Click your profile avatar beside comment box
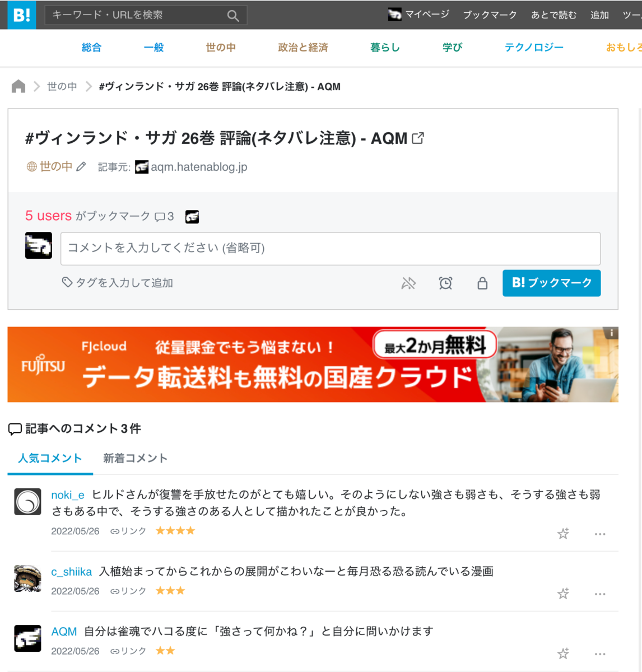This screenshot has height=672, width=642. pos(39,245)
